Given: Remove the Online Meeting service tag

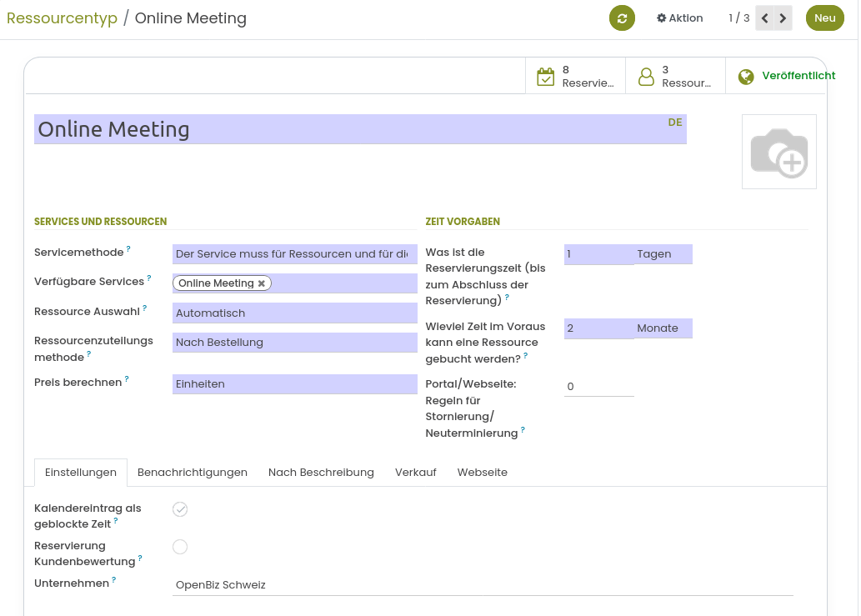Looking at the screenshot, I should (x=262, y=283).
